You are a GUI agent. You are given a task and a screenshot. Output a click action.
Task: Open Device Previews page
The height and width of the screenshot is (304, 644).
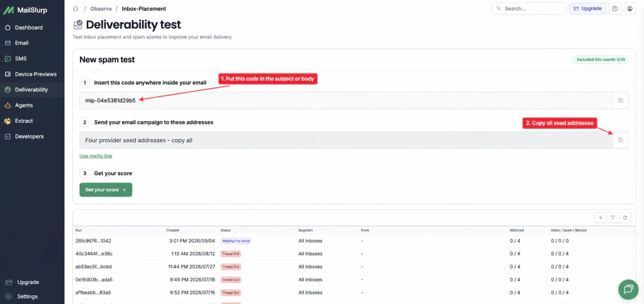pos(36,74)
